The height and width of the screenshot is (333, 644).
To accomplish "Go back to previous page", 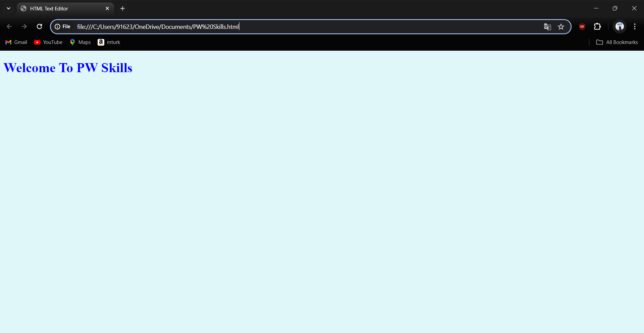I will click(9, 27).
